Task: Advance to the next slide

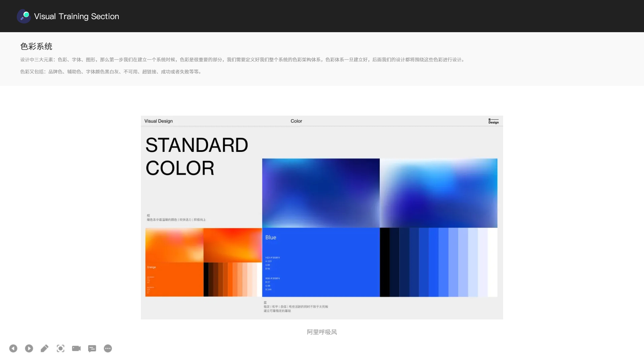Action: pos(29,349)
